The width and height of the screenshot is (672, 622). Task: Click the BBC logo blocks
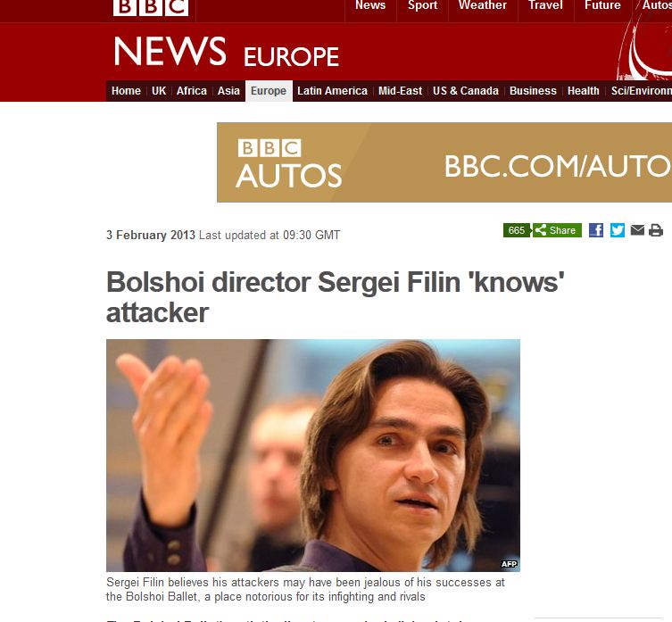coord(151,7)
